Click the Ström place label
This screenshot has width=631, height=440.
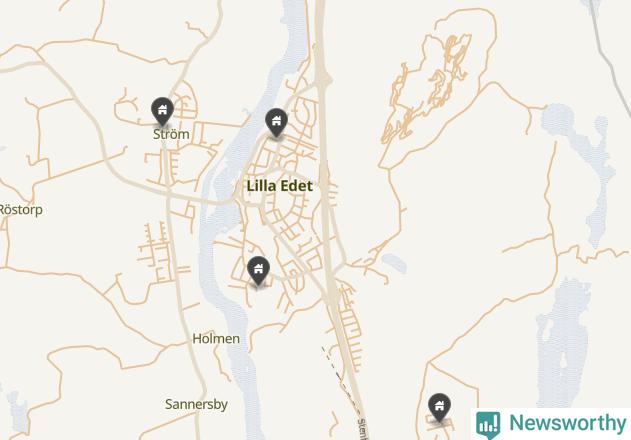point(171,134)
